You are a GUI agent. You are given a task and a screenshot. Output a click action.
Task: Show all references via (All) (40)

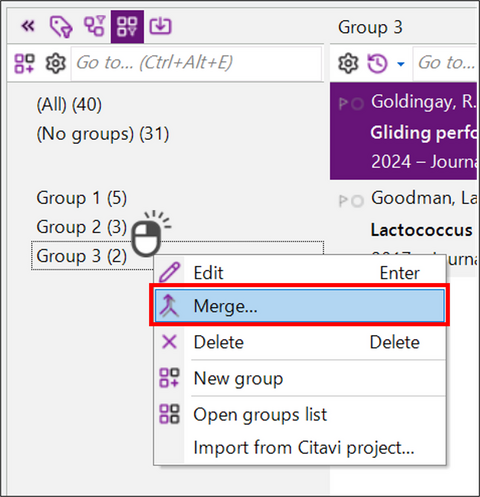click(x=69, y=105)
